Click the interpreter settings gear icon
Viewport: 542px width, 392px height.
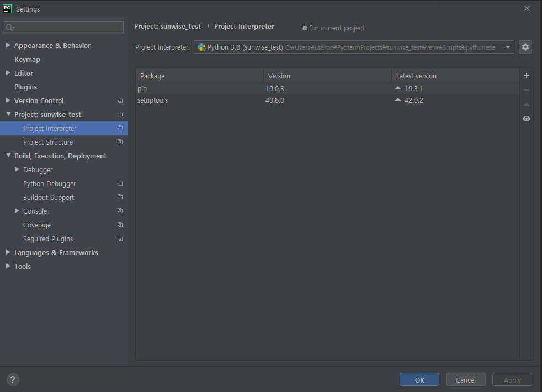(525, 47)
